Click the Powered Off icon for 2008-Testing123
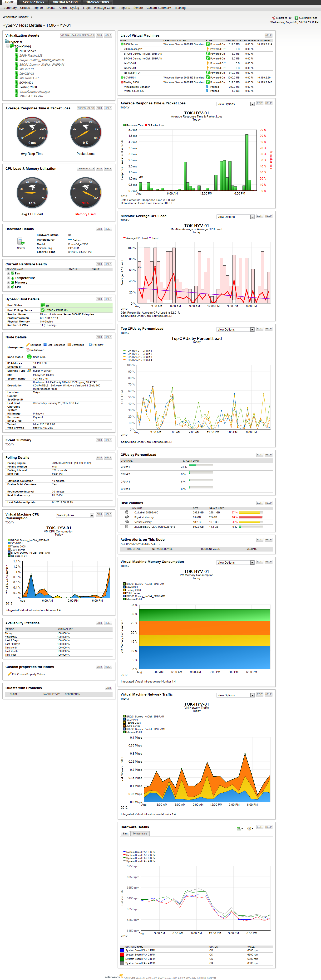Viewport: 321px width, 980px height. [207, 49]
